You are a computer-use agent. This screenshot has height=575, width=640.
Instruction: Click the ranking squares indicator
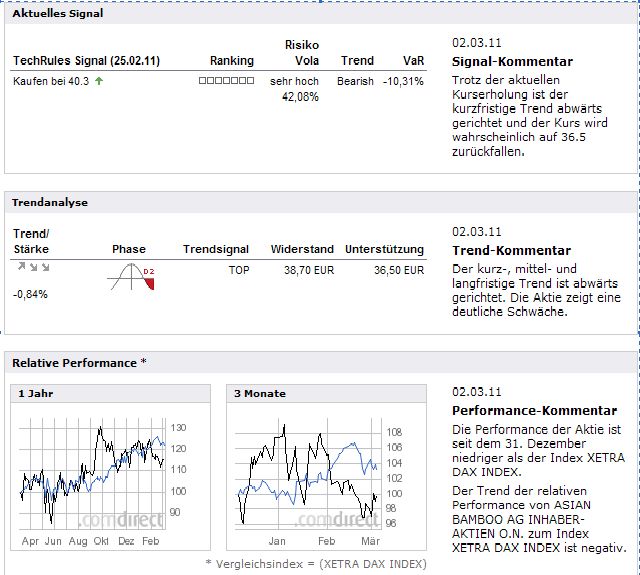[x=227, y=81]
